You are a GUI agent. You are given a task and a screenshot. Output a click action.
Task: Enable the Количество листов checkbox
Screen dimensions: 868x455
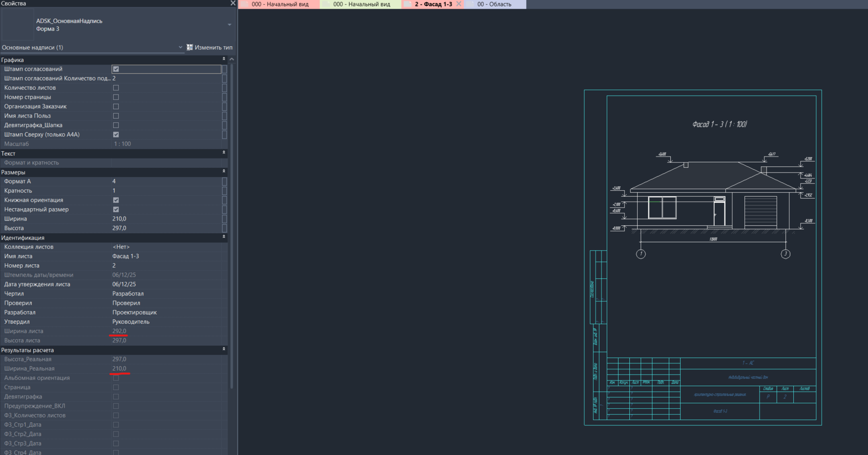[x=116, y=88]
